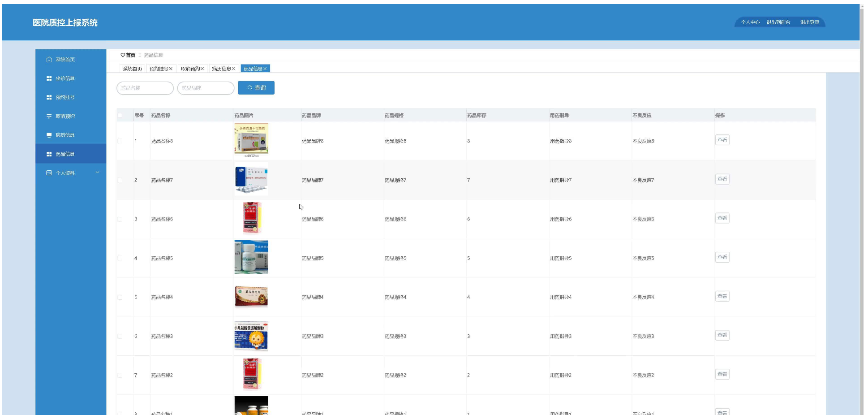
Task: Close the 病历信息 tab with its X
Action: 233,69
